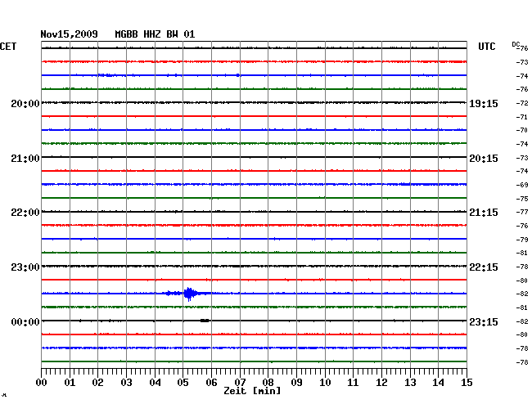The width and height of the screenshot is (532, 404).
Task: Click the DC offset value -71
Action: pos(522,117)
